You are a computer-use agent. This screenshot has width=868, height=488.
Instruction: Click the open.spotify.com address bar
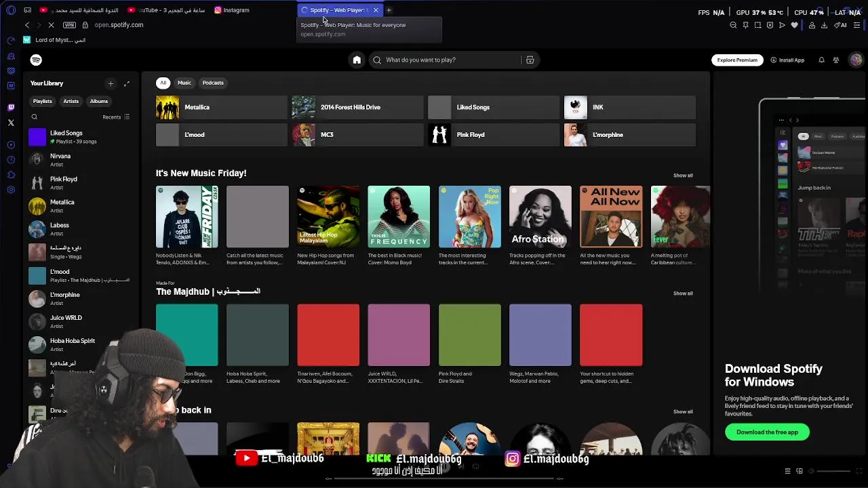119,25
